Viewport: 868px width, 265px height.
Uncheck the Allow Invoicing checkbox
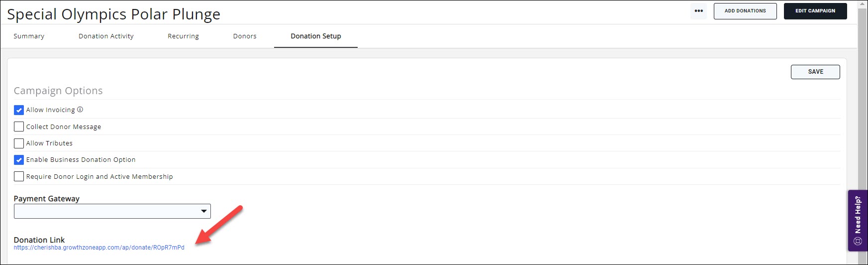[x=19, y=110]
